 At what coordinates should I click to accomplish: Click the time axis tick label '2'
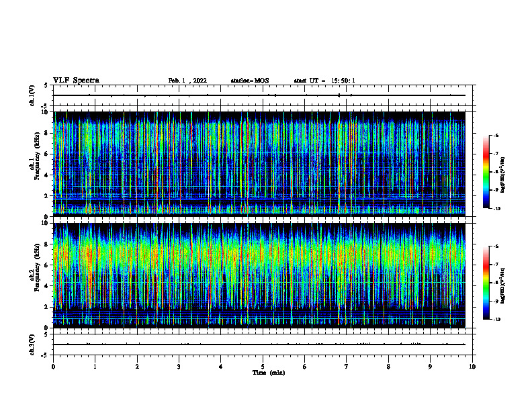[x=137, y=367]
